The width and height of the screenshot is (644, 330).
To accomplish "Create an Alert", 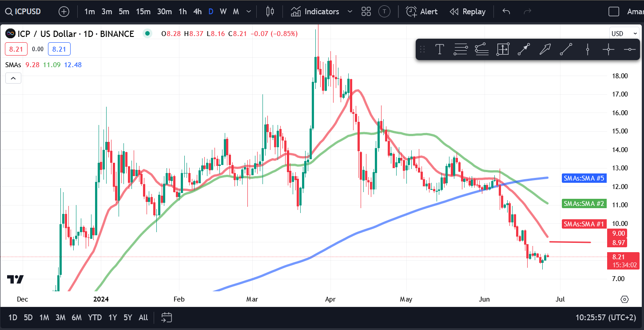I will (x=422, y=12).
